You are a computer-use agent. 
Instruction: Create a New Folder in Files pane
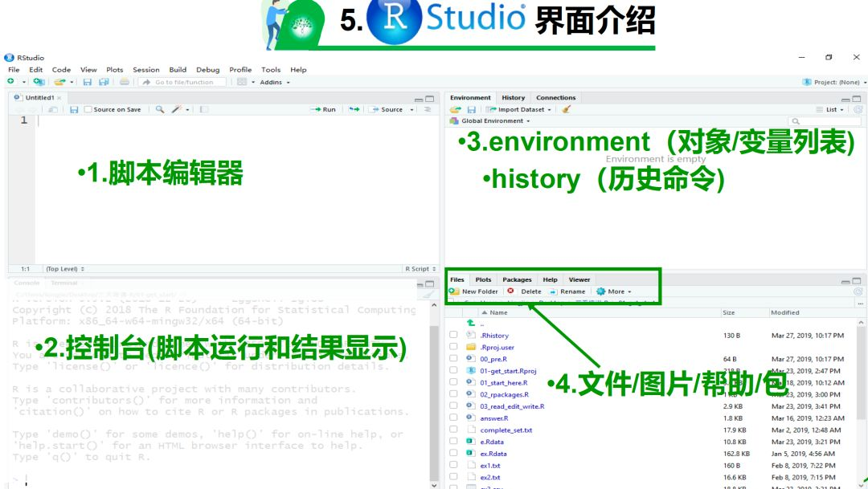point(474,291)
